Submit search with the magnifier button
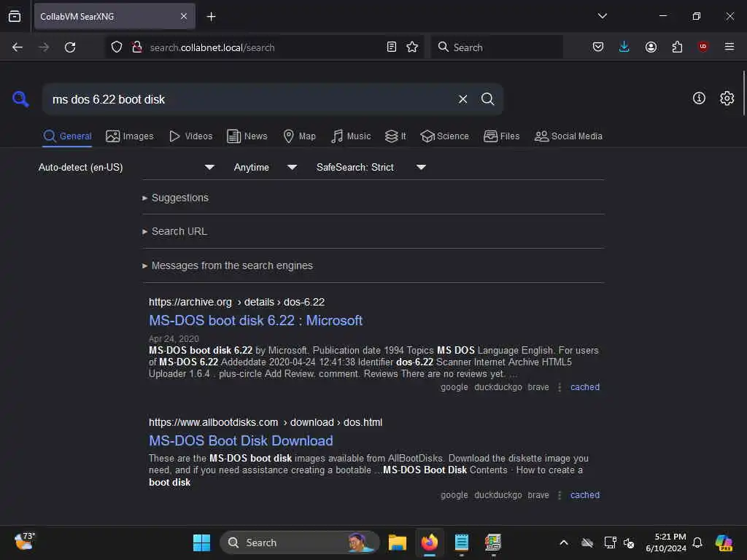The width and height of the screenshot is (747, 560). (487, 99)
